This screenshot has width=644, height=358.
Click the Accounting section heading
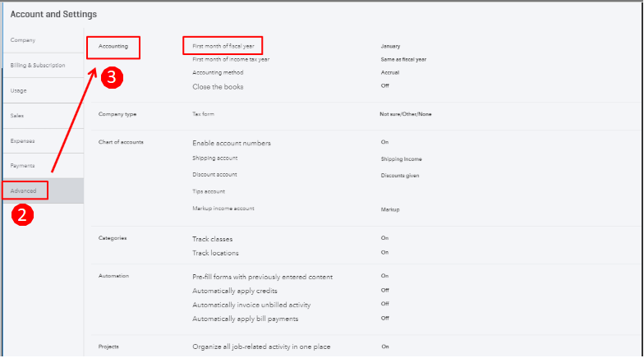click(113, 47)
